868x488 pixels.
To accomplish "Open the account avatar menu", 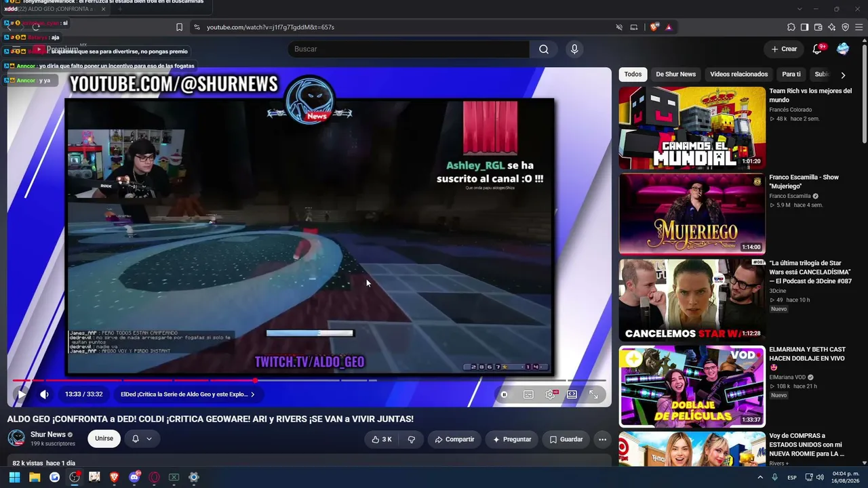I will [x=843, y=49].
